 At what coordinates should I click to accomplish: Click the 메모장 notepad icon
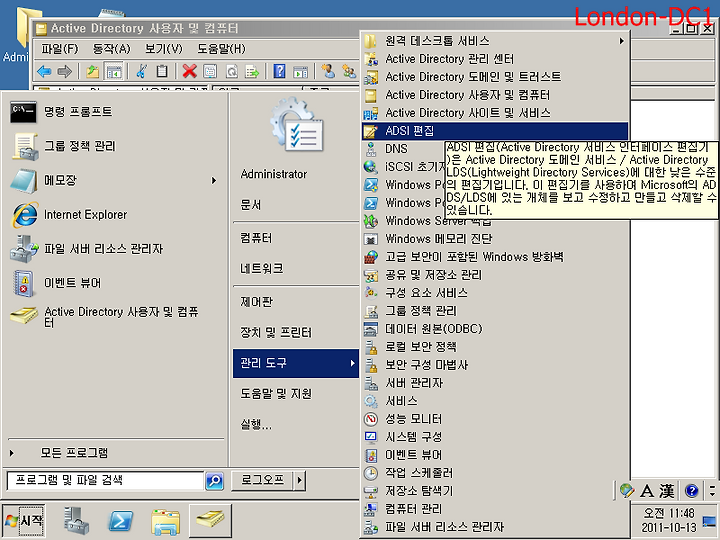(24, 180)
